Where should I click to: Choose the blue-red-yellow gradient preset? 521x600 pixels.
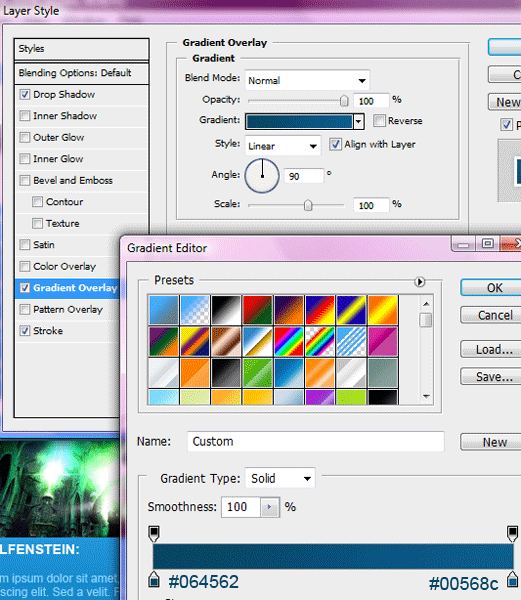(x=320, y=310)
